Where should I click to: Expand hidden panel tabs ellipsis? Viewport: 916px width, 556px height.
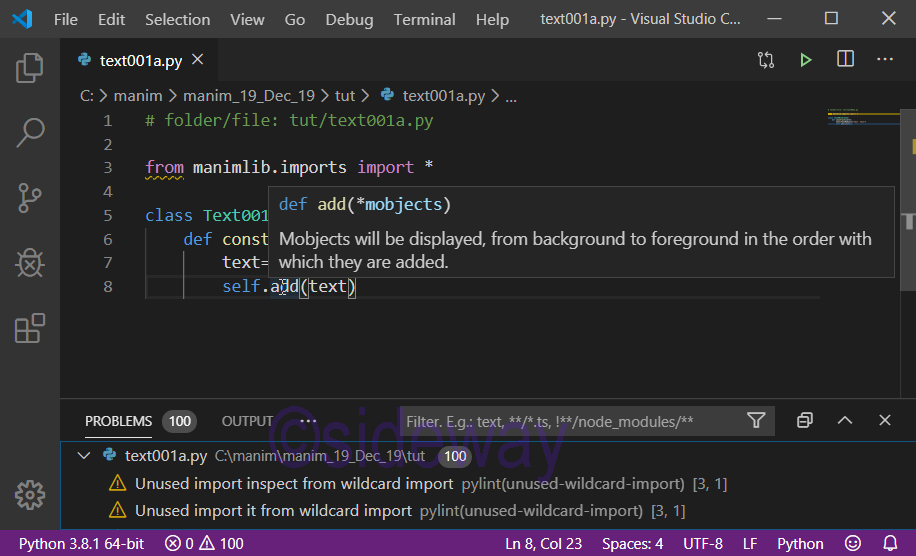[x=308, y=421]
